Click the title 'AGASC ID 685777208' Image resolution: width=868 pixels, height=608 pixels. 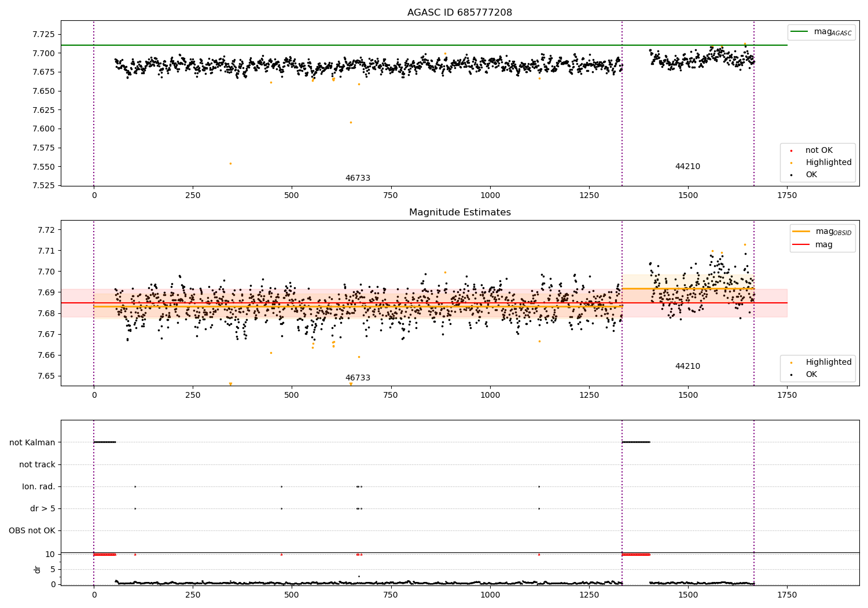point(459,13)
